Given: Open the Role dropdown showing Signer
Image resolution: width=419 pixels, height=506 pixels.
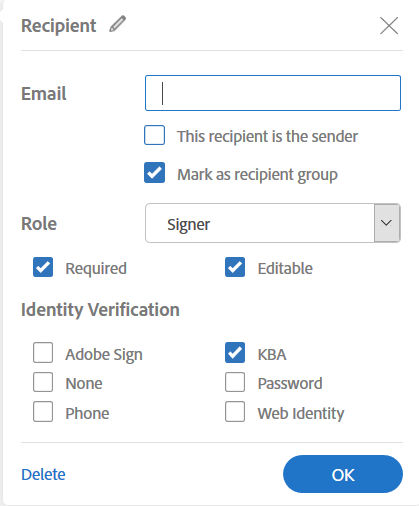Looking at the screenshot, I should (273, 223).
